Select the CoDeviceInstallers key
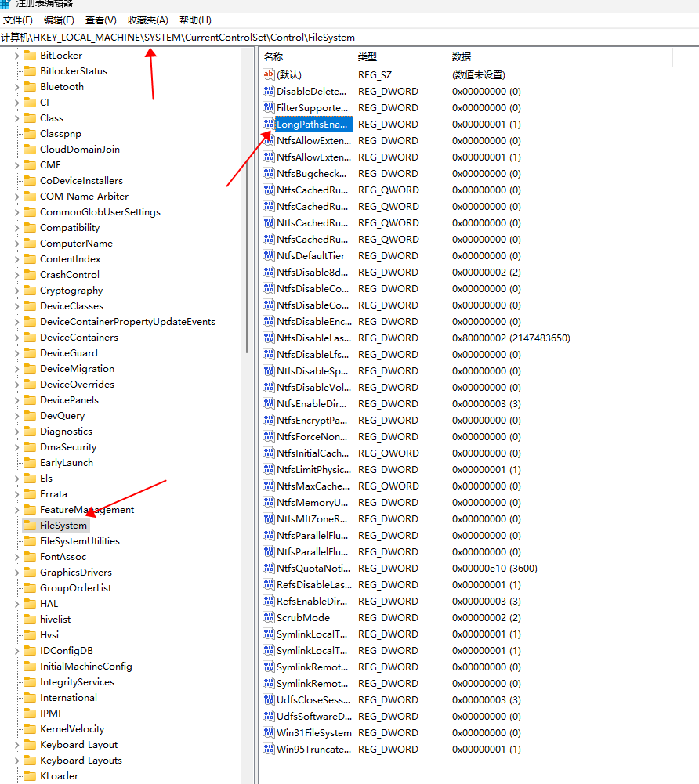Image resolution: width=699 pixels, height=784 pixels. point(81,180)
